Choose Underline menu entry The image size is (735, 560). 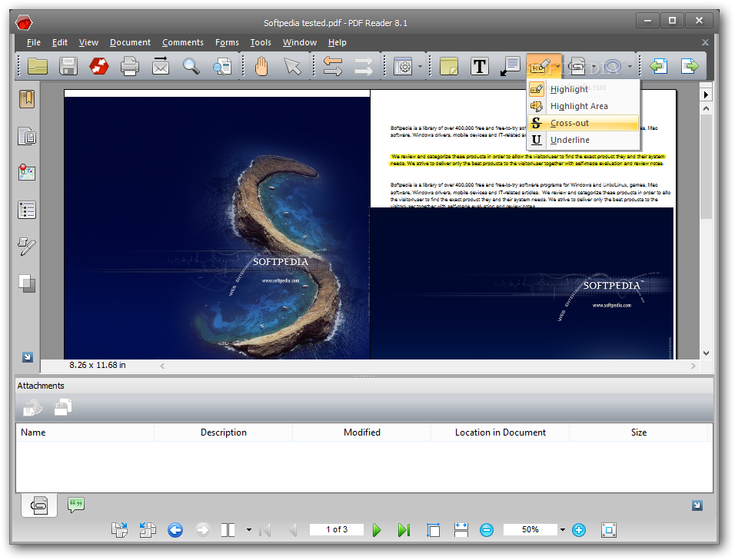click(583, 140)
